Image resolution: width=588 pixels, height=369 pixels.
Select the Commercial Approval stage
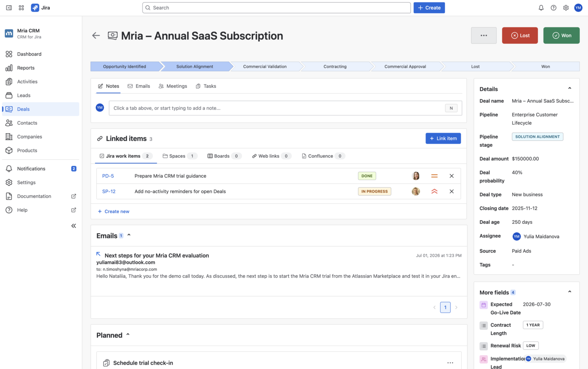[x=405, y=67]
